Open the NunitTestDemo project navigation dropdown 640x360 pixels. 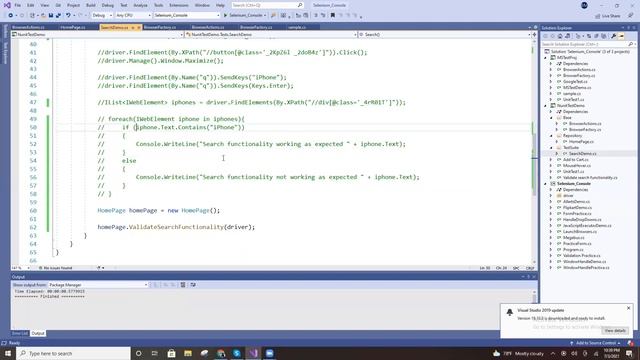[x=98, y=35]
